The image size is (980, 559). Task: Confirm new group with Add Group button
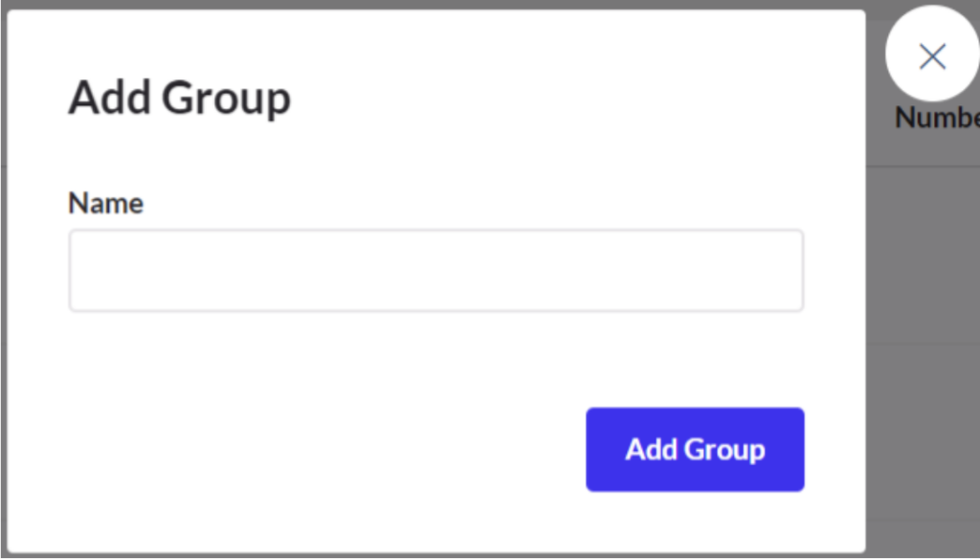click(x=695, y=450)
